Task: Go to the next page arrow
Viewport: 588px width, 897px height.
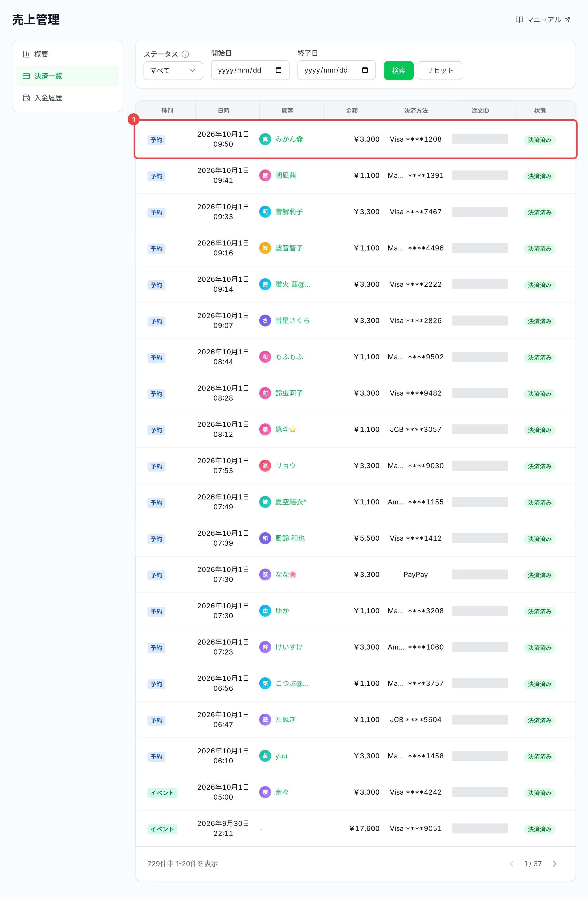Action: click(x=554, y=863)
